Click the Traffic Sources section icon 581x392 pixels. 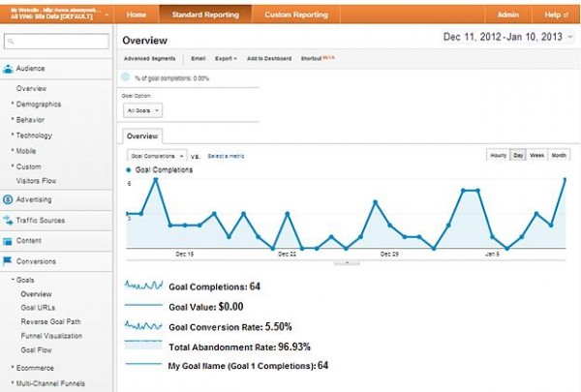coord(9,220)
